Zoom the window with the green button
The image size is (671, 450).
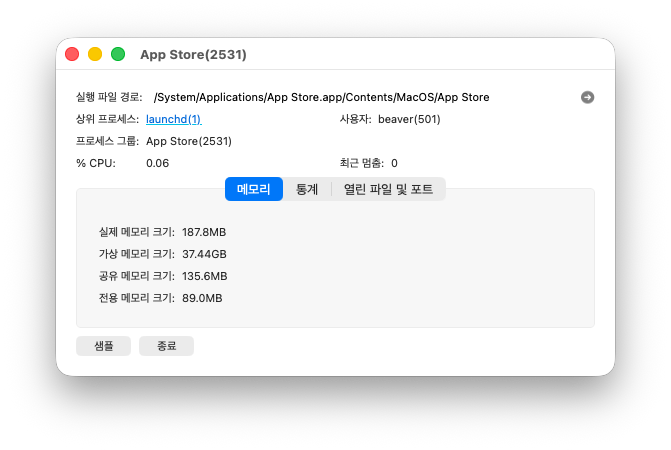pyautogui.click(x=118, y=54)
